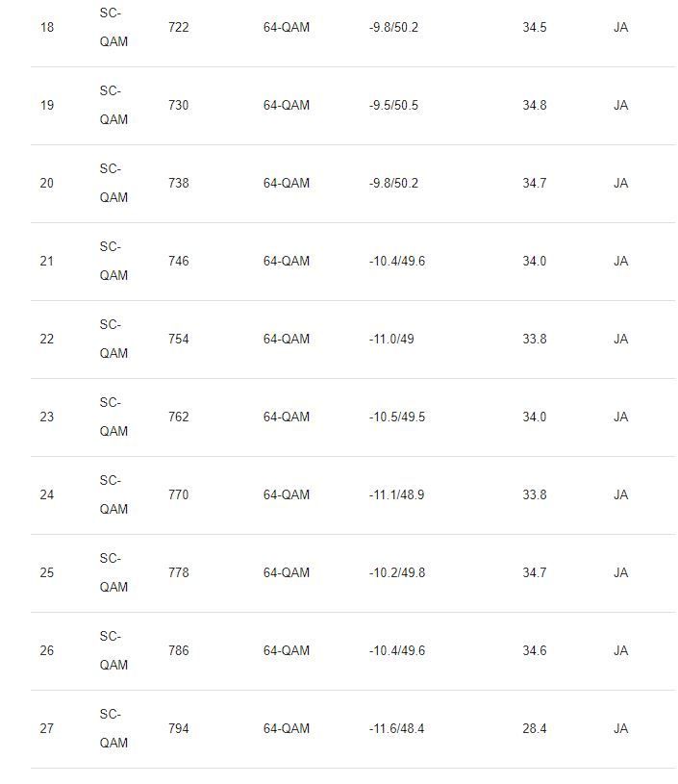Click frequency value 746

pos(179,261)
